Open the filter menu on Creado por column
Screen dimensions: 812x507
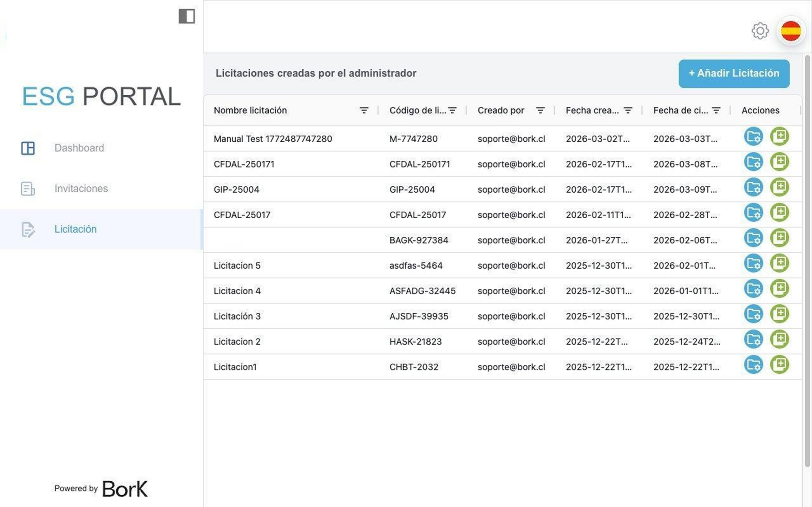point(540,110)
